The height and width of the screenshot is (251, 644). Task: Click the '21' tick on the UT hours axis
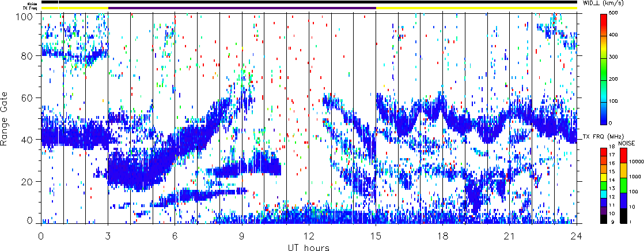tap(510, 236)
